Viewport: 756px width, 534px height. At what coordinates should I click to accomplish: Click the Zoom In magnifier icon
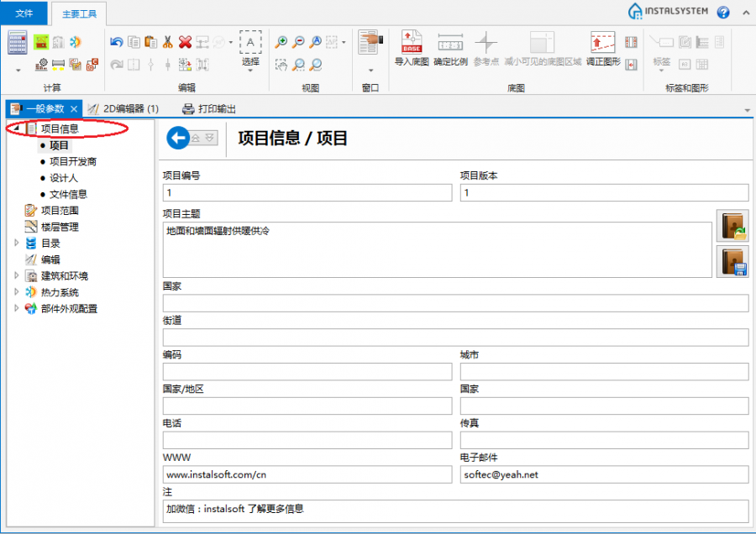[281, 42]
